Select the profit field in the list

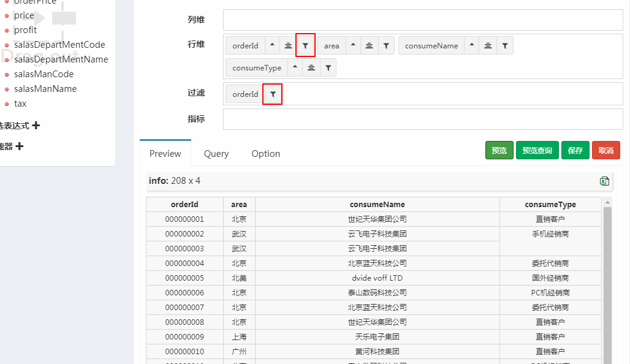coord(25,30)
